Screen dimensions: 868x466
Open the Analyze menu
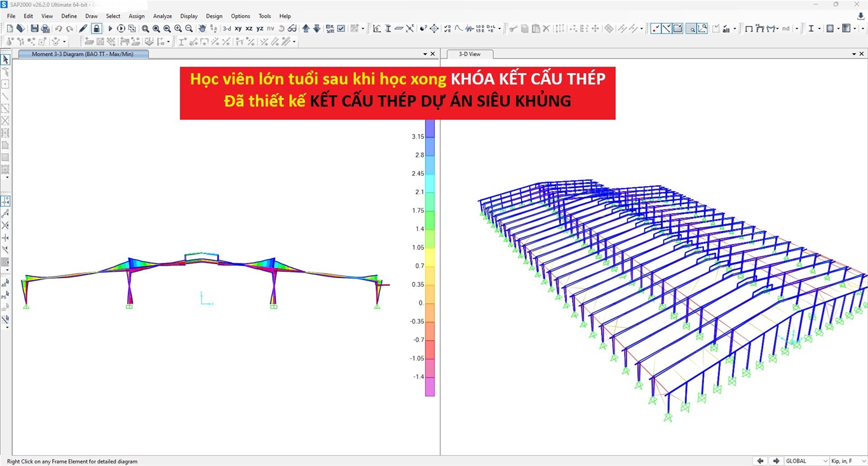[162, 16]
